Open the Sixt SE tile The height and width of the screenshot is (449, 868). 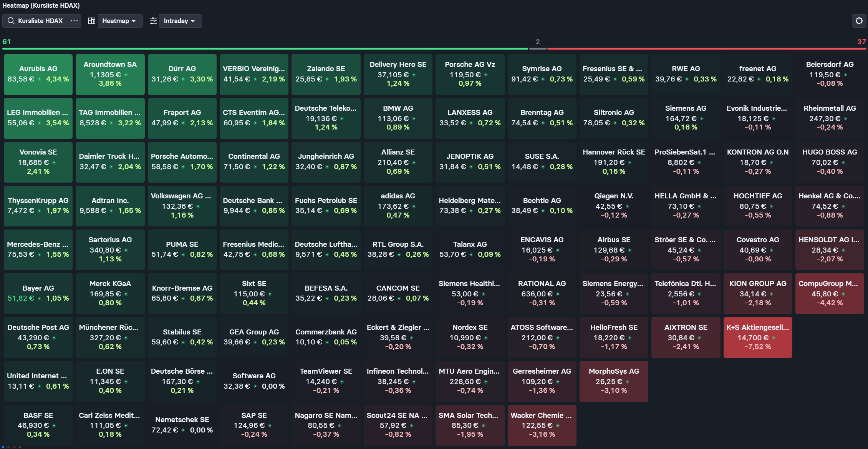(x=254, y=294)
